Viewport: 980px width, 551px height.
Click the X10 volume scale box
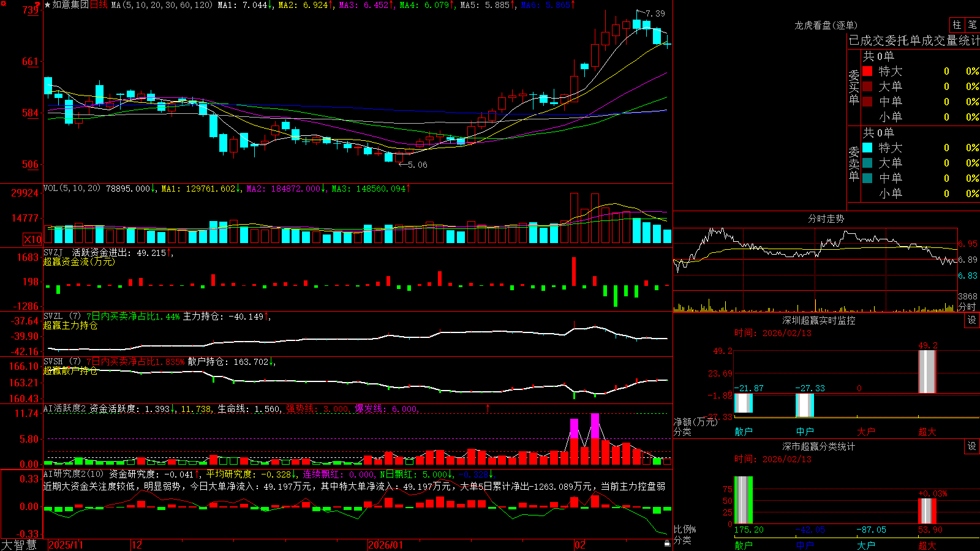pos(32,239)
